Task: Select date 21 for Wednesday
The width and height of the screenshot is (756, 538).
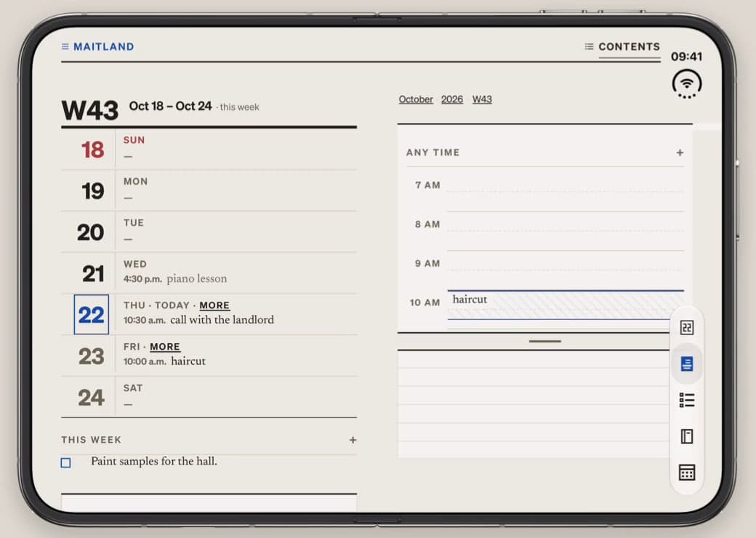Action: click(x=93, y=274)
